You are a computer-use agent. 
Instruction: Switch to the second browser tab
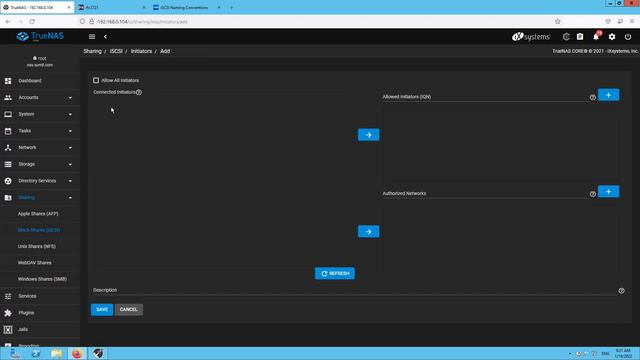coord(111,7)
